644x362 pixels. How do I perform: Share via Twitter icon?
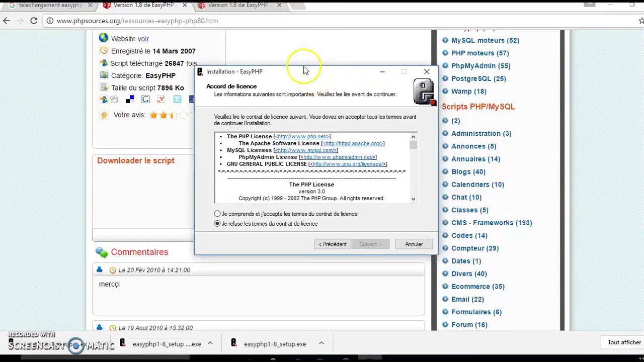pos(177,99)
